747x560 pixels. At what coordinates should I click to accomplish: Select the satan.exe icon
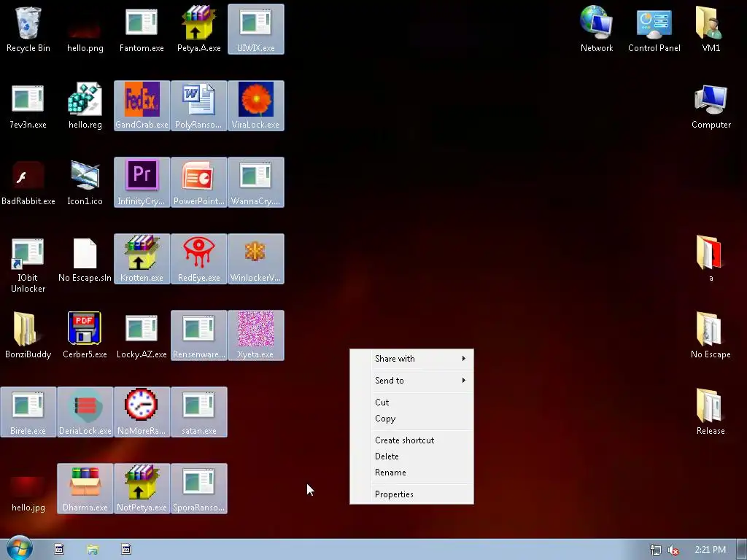coord(198,412)
